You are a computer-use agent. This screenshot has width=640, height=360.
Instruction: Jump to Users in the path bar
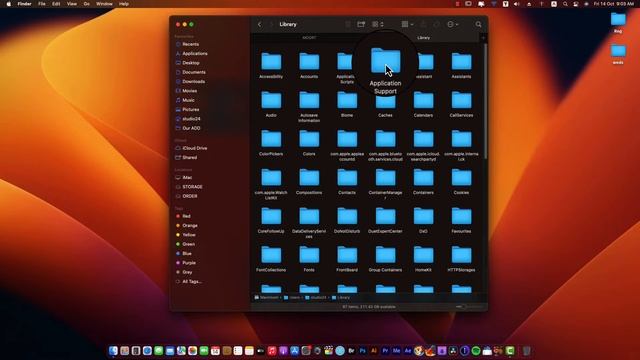coord(291,298)
